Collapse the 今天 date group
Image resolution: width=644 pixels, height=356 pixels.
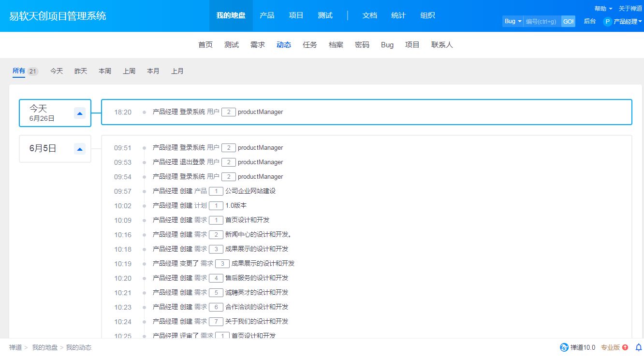click(x=80, y=113)
